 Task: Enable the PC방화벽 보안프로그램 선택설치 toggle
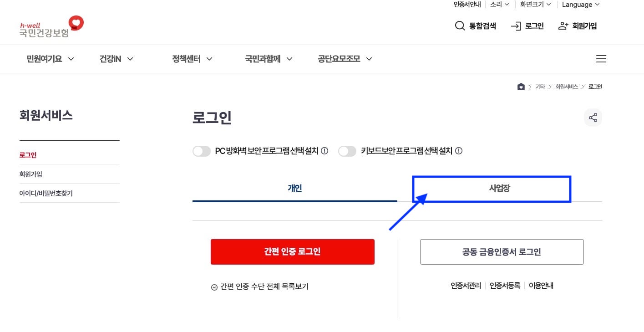click(x=202, y=151)
